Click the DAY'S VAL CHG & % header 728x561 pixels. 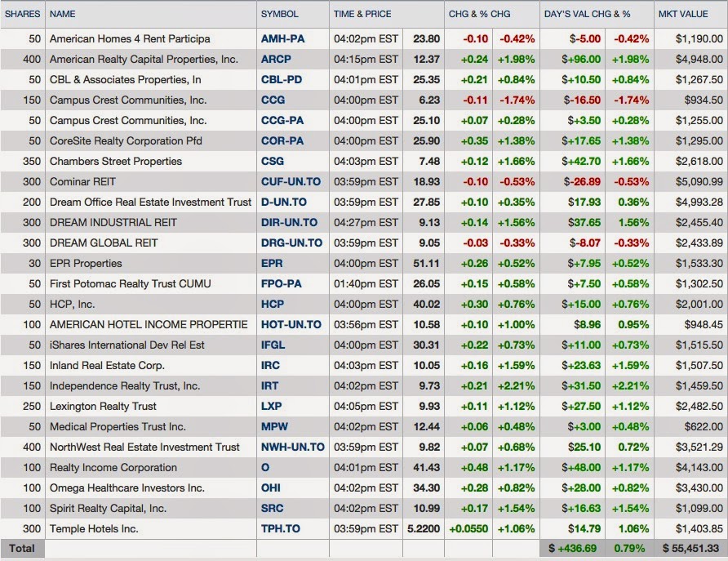tap(588, 15)
